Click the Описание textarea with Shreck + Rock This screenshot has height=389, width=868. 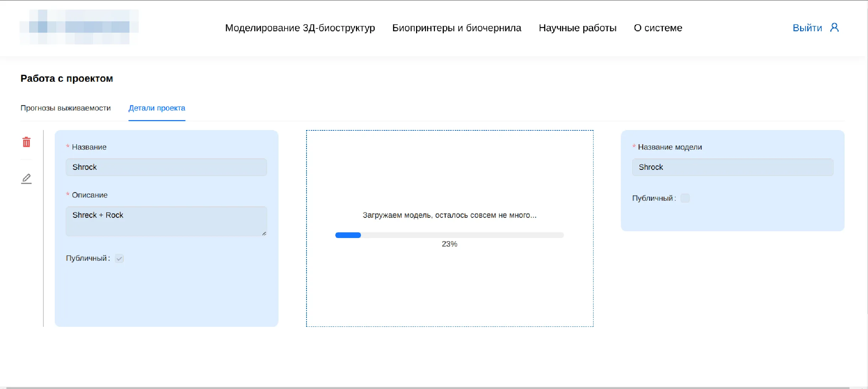(x=166, y=221)
